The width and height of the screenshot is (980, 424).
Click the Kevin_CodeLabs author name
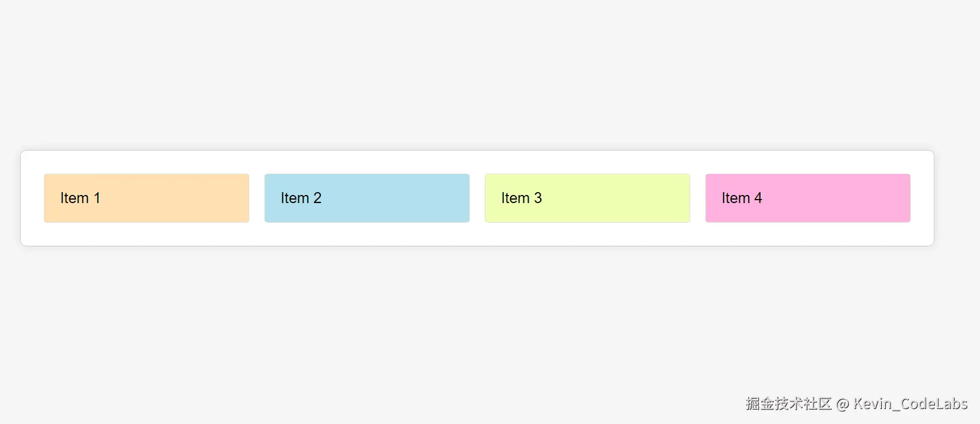(x=910, y=404)
